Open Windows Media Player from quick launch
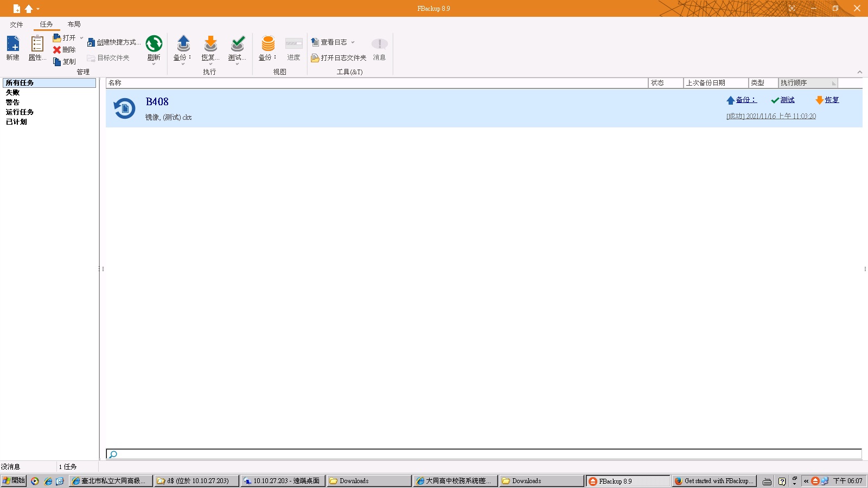This screenshot has width=868, height=488. point(35,481)
